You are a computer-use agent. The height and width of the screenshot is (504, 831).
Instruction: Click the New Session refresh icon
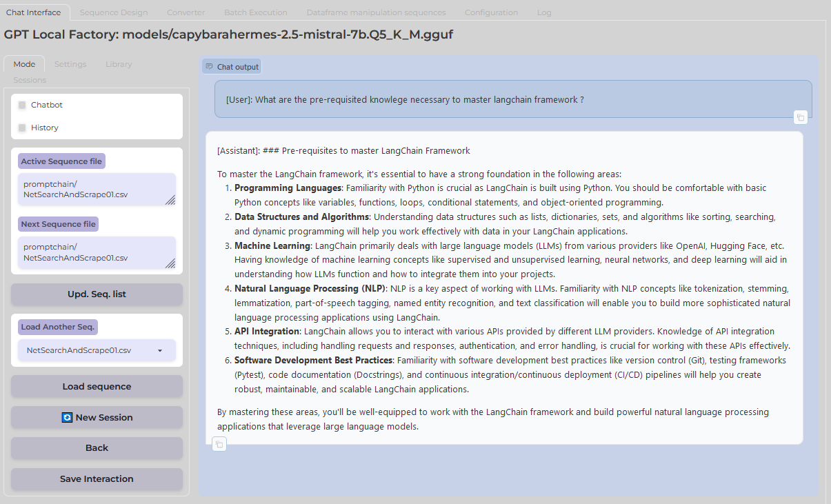coord(67,418)
